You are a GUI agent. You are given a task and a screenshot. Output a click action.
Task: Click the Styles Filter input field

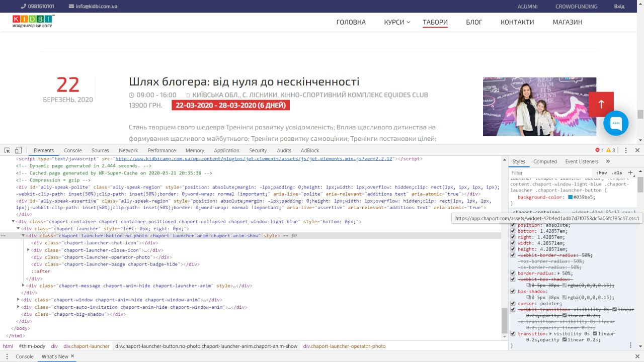(x=551, y=172)
